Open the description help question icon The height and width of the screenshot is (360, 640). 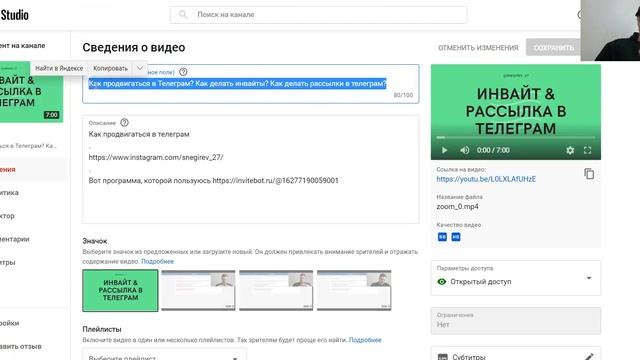(x=124, y=122)
